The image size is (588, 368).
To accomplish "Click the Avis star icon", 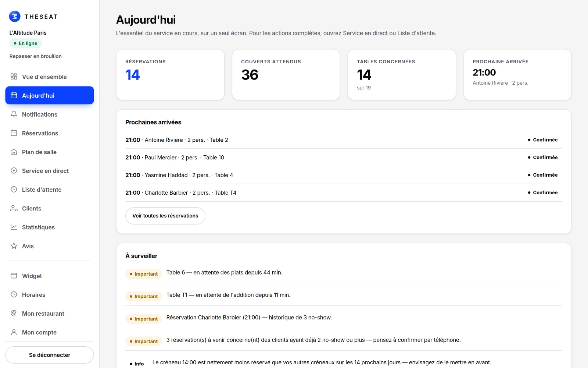I will pyautogui.click(x=14, y=246).
